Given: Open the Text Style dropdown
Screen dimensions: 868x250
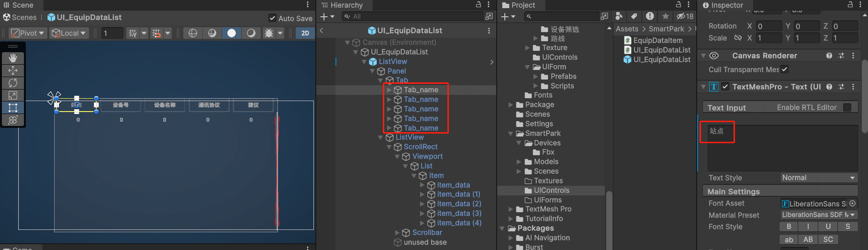Looking at the screenshot, I should click(x=818, y=178).
